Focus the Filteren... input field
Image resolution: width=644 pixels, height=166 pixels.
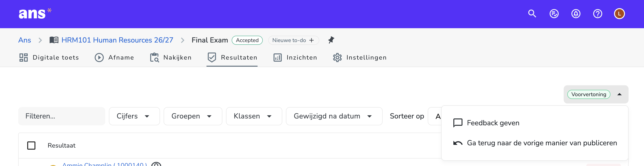[x=61, y=116]
